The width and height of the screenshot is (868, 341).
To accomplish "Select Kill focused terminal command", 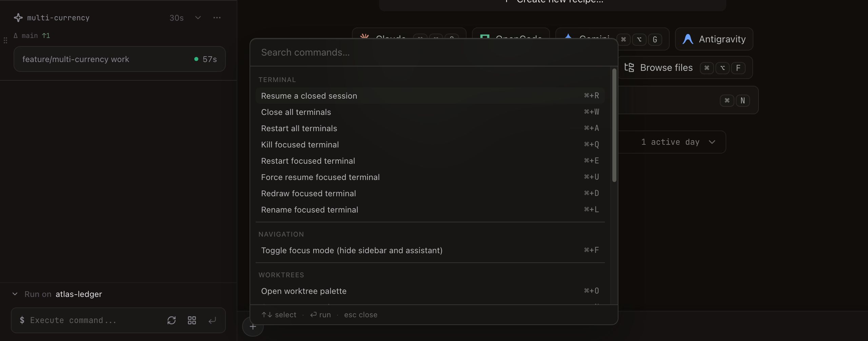I will (x=430, y=144).
